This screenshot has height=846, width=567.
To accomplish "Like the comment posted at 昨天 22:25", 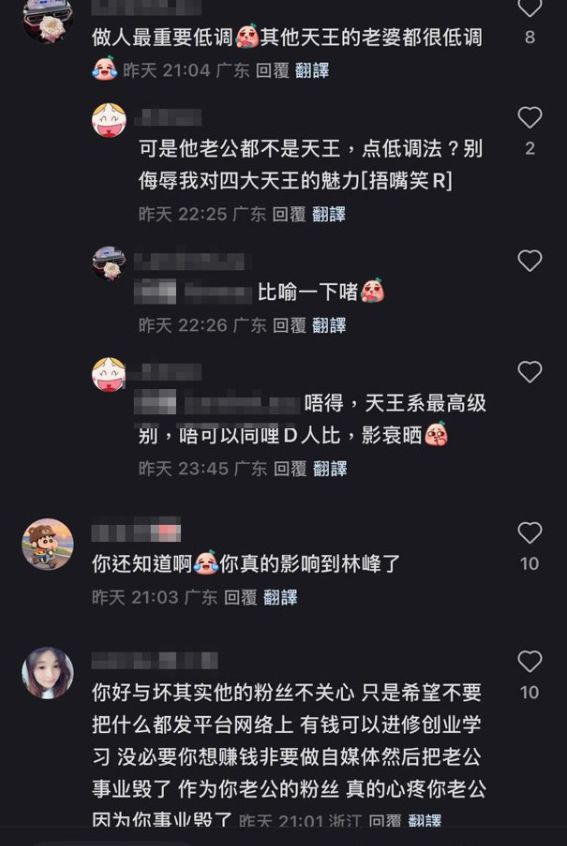I will (529, 117).
